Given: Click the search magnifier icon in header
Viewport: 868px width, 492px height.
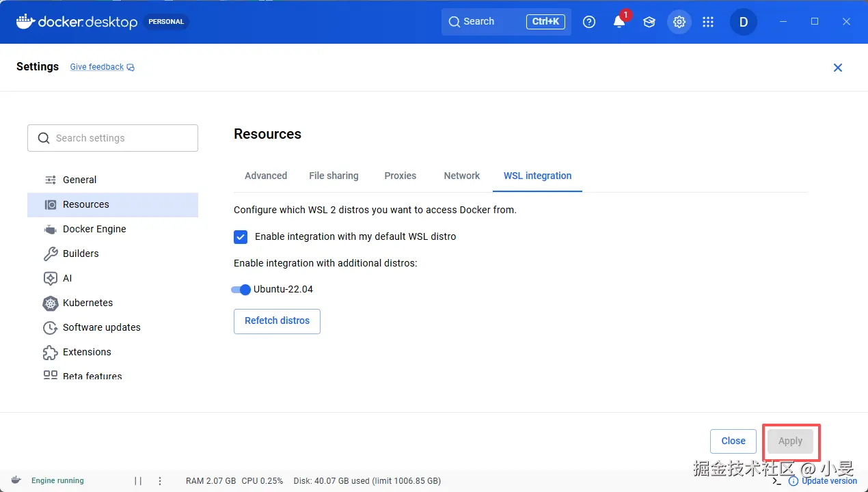Looking at the screenshot, I should click(x=455, y=22).
